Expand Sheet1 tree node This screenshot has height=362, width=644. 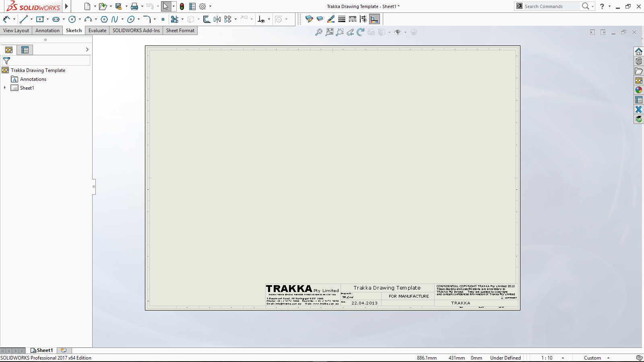pyautogui.click(x=5, y=88)
